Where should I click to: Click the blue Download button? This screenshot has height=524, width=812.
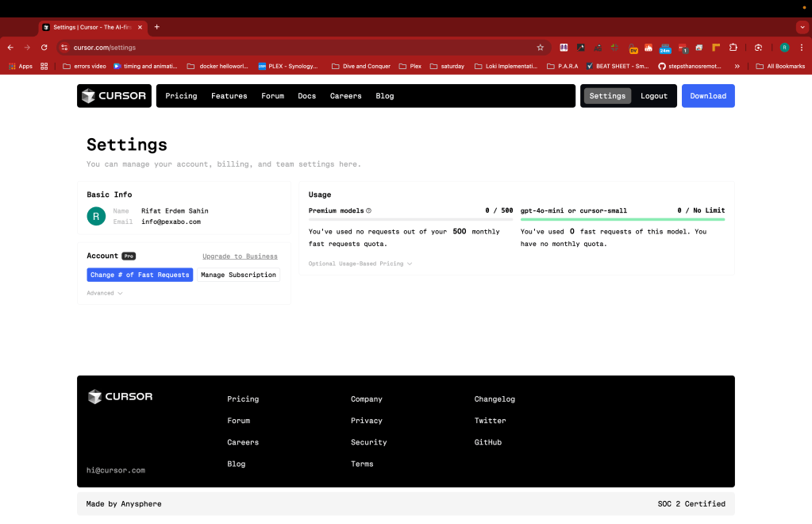[x=708, y=96]
